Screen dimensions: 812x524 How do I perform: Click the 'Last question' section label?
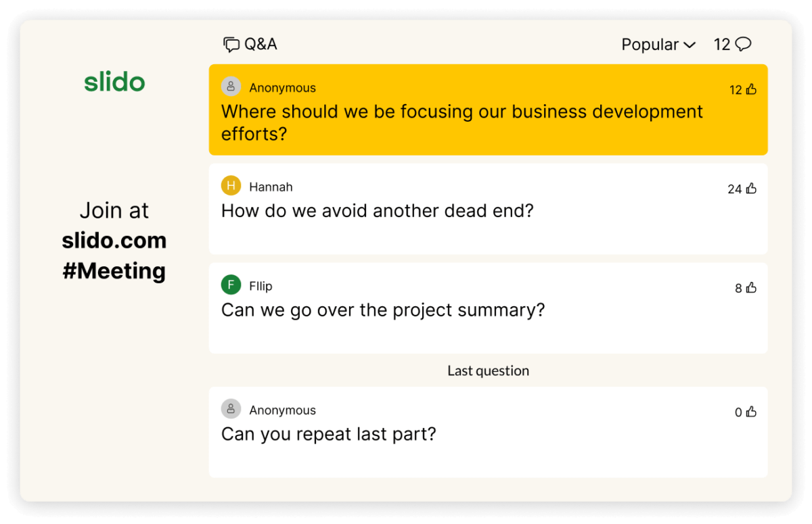click(x=488, y=371)
